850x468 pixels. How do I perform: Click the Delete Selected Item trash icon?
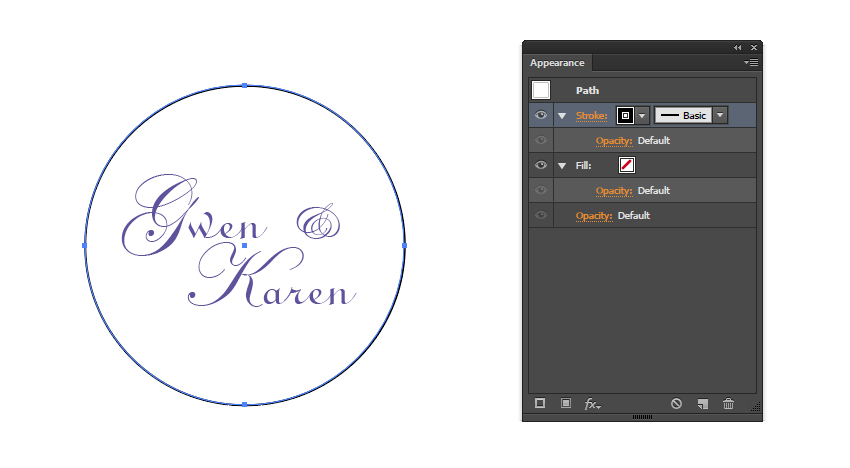(x=729, y=403)
